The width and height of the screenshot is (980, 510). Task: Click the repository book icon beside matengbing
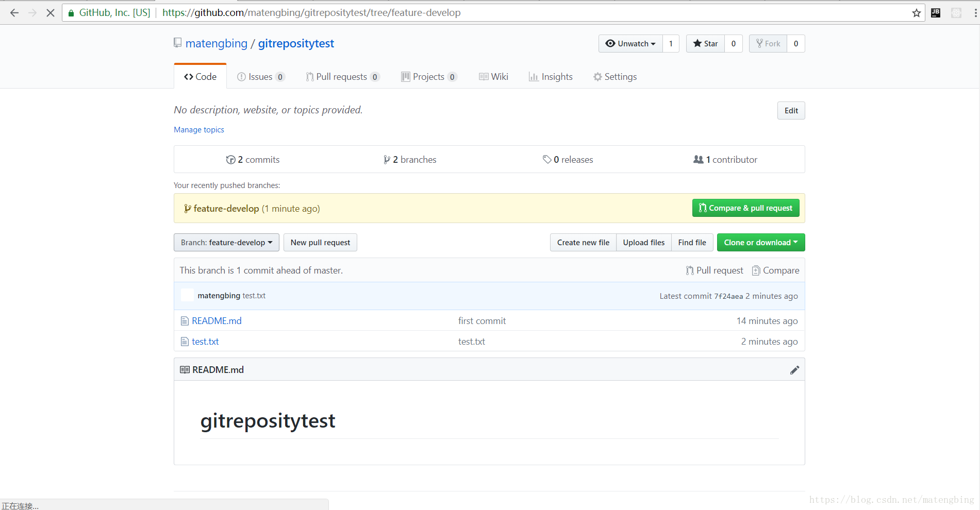pos(178,43)
